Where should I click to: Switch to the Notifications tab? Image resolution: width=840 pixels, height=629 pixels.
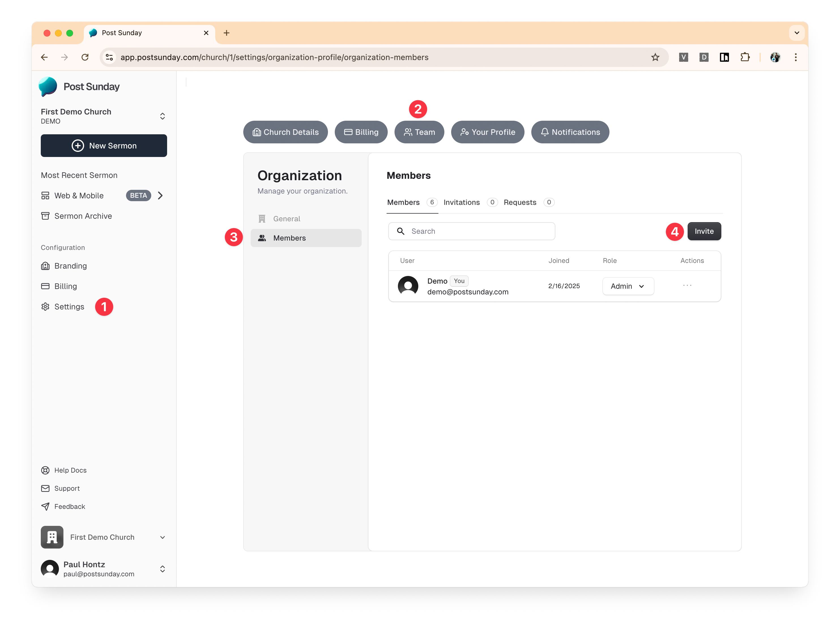click(x=570, y=132)
